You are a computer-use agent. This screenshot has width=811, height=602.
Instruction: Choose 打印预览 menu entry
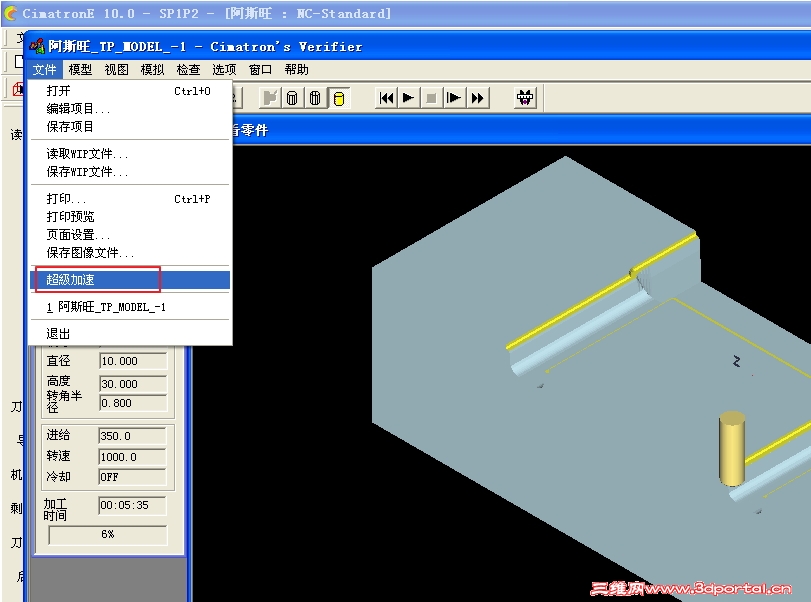[x=130, y=217]
